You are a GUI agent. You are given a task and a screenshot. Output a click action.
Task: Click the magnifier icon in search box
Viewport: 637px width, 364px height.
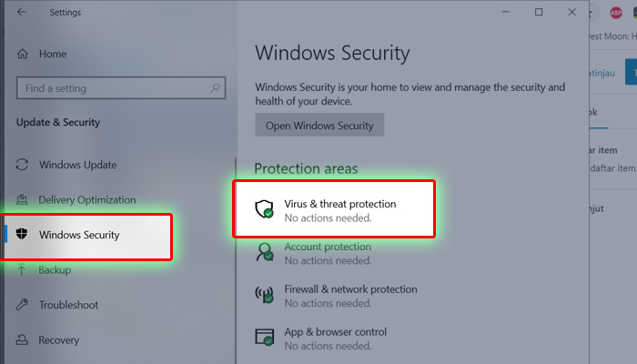215,87
